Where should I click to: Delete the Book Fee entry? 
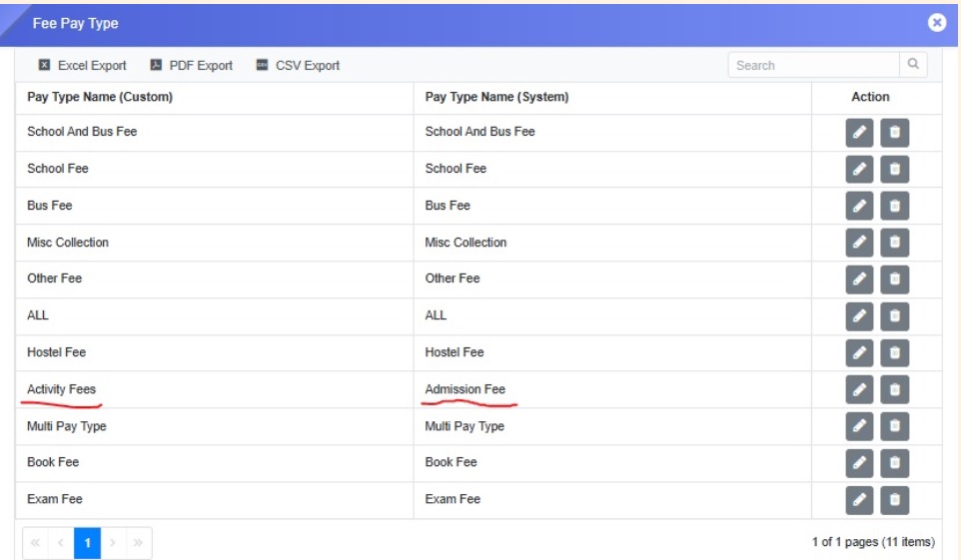click(894, 463)
